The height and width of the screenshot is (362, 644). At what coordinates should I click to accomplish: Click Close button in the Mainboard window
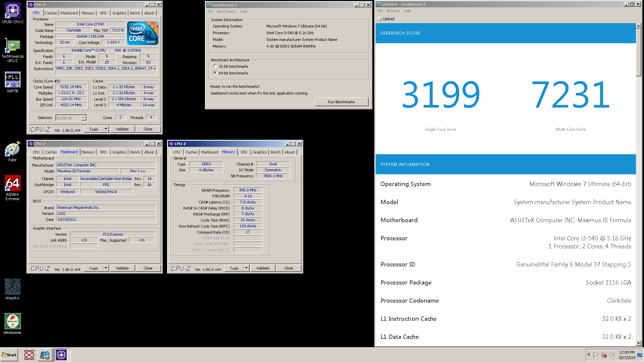[148, 268]
